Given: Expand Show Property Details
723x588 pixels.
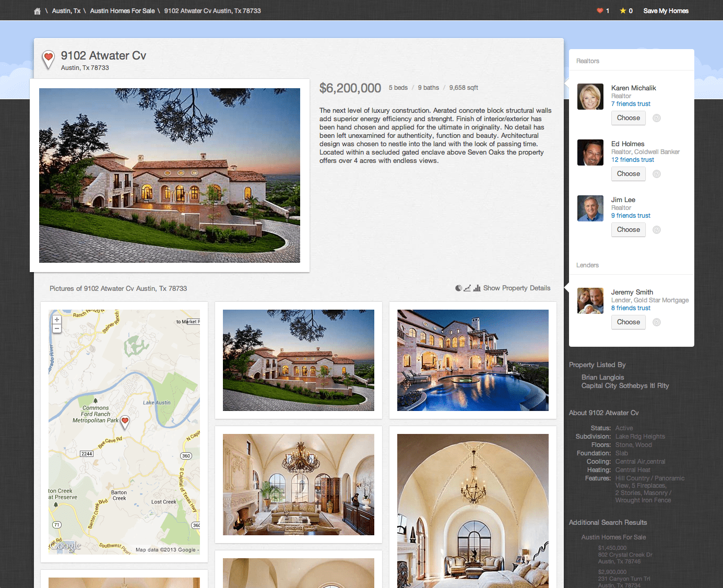Looking at the screenshot, I should pyautogui.click(x=516, y=288).
